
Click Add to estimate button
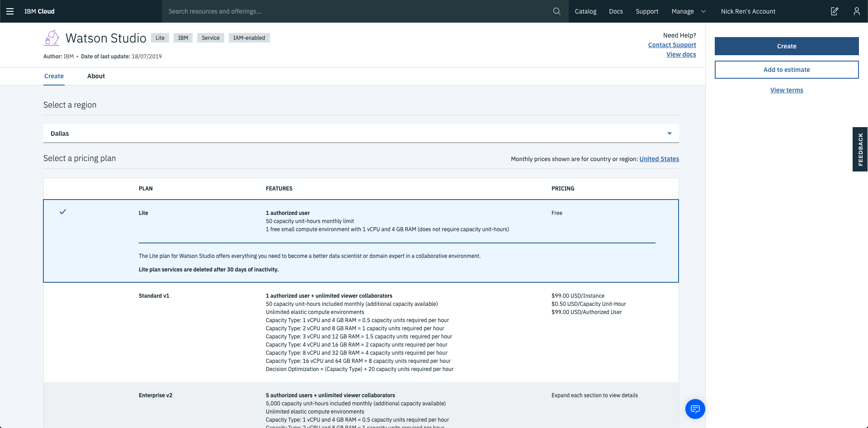pos(787,70)
